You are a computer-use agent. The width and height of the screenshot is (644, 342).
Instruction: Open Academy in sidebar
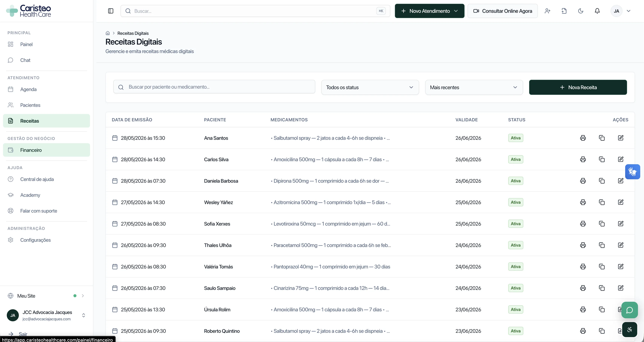47,195
